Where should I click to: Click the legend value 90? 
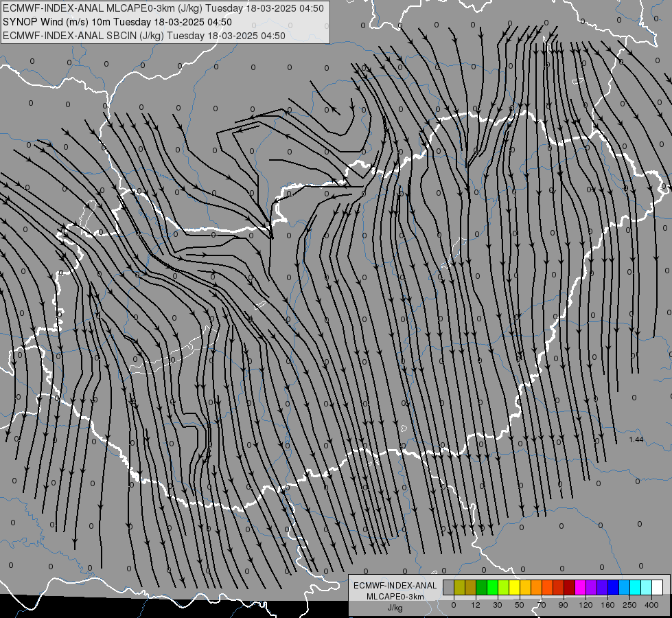[x=563, y=605]
